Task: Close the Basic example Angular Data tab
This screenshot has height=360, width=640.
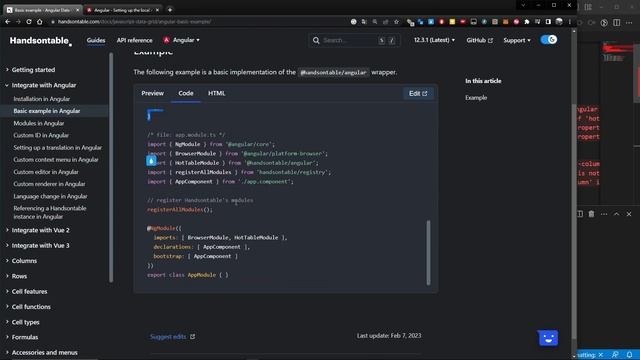Action: pos(77,10)
